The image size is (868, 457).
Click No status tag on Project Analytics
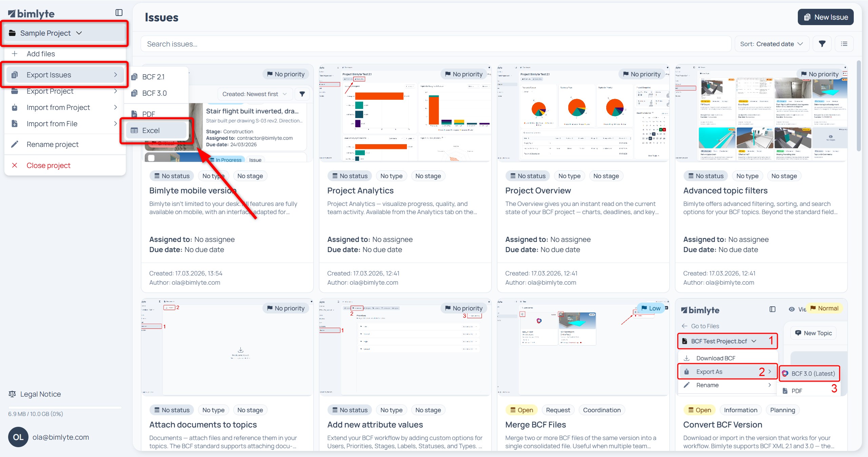click(350, 176)
